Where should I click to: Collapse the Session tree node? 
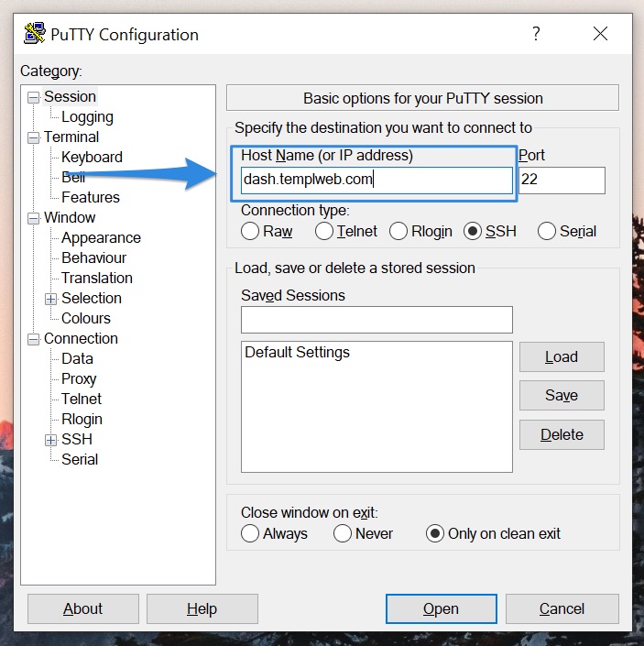point(33,97)
